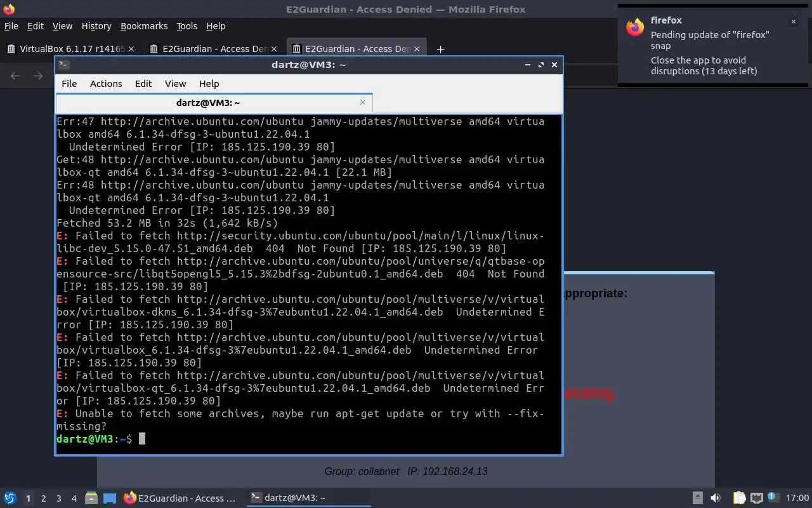Click the terminal prompt input line
The width and height of the screenshot is (812, 508).
(308, 439)
